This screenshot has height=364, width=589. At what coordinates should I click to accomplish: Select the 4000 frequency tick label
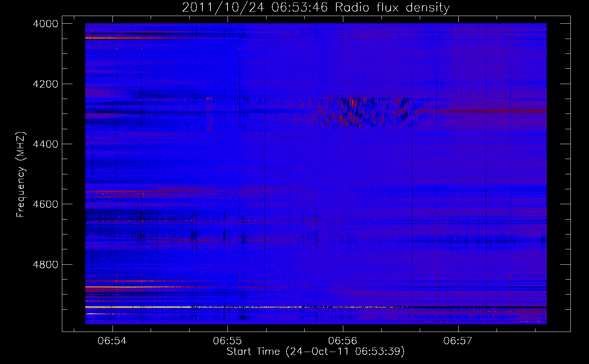46,24
